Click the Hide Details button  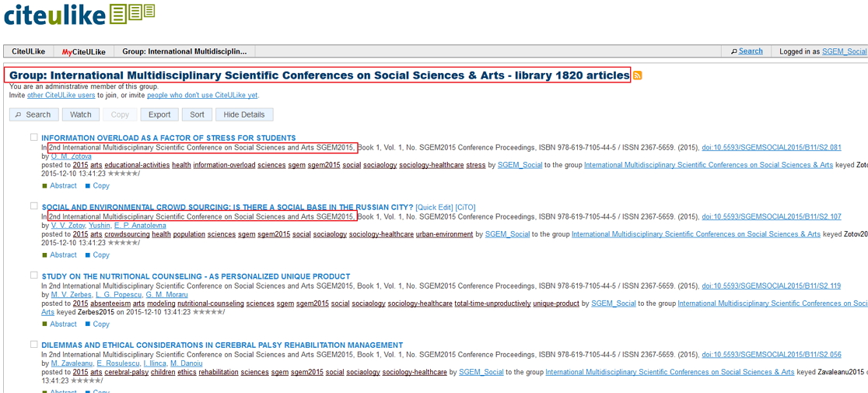tap(244, 114)
